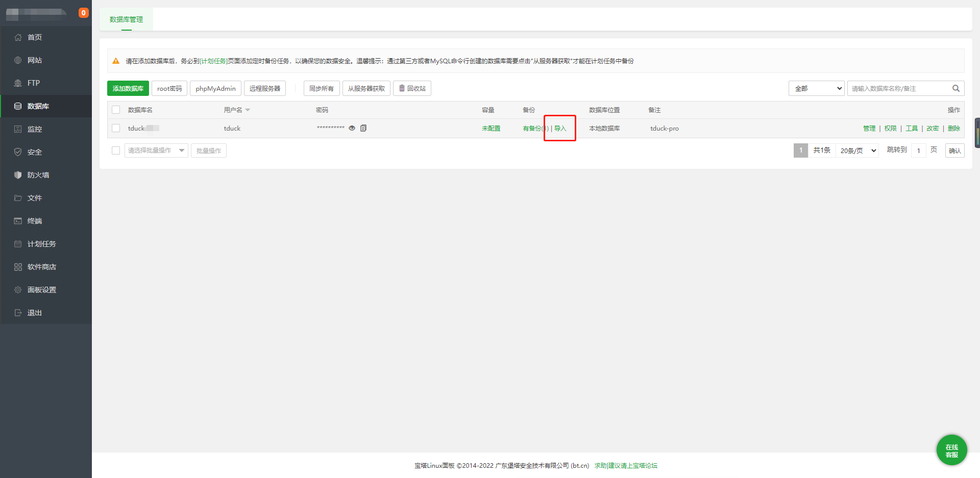Click the 面板设置 gear icon in sidebar
980x478 pixels.
18,290
